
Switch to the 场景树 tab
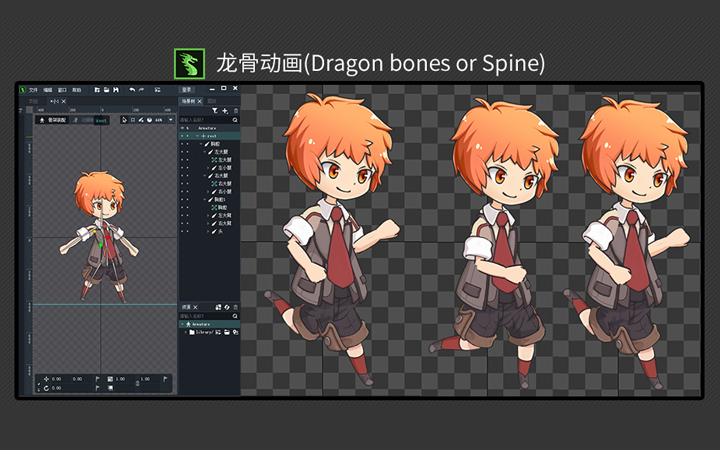click(x=188, y=101)
